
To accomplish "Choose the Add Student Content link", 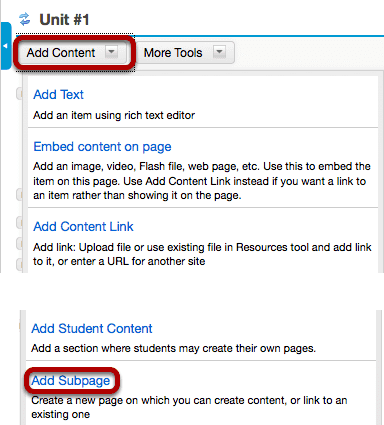I will [92, 329].
